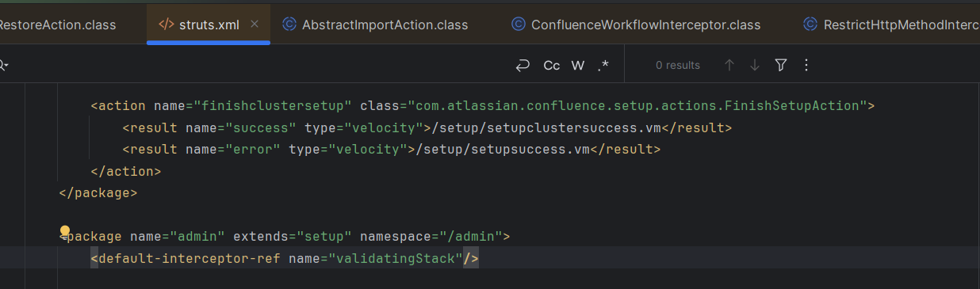Click the extends="setup" attribute
Screen dimensions: 980x289
point(293,236)
